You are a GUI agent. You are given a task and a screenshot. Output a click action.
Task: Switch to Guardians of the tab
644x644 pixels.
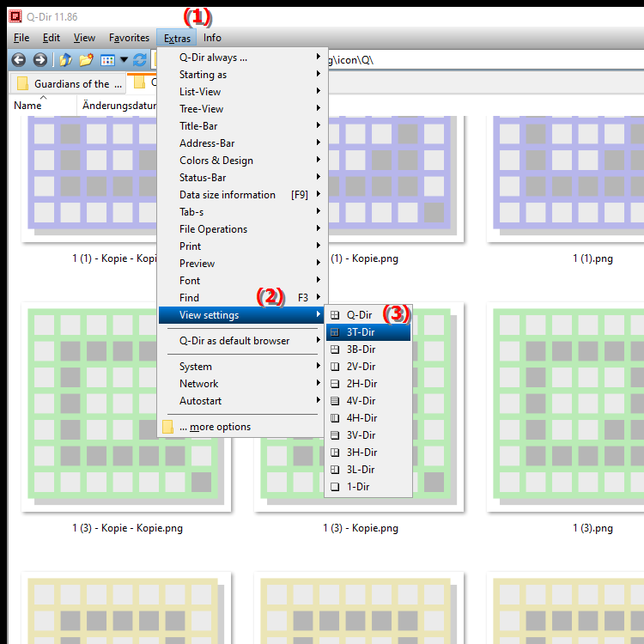(68, 83)
